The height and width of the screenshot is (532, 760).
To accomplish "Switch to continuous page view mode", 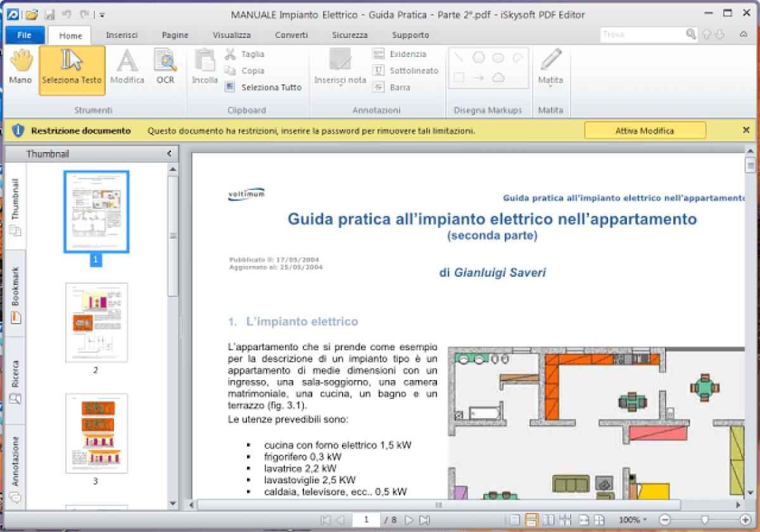I will (531, 519).
